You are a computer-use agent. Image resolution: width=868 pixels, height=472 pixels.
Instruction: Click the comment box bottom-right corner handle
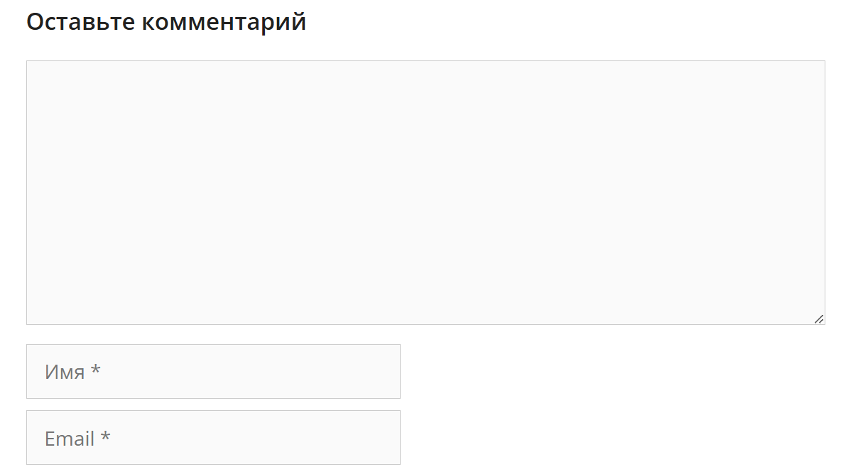(x=818, y=319)
